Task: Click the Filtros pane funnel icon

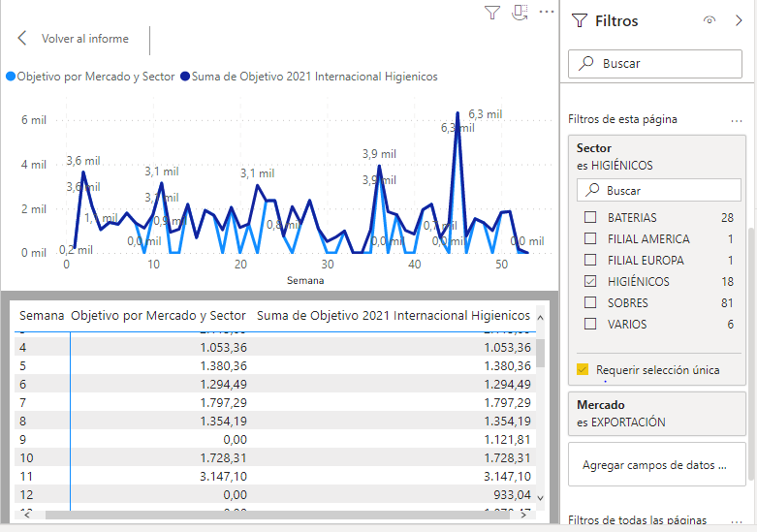Action: (x=579, y=20)
